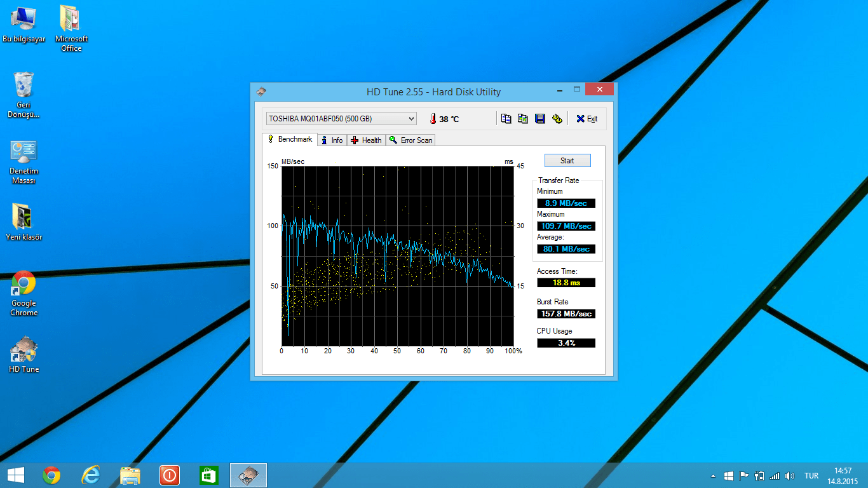The width and height of the screenshot is (868, 488).
Task: Open the TOSHIBA MQ01ABF050 drive dropdown
Action: [341, 119]
